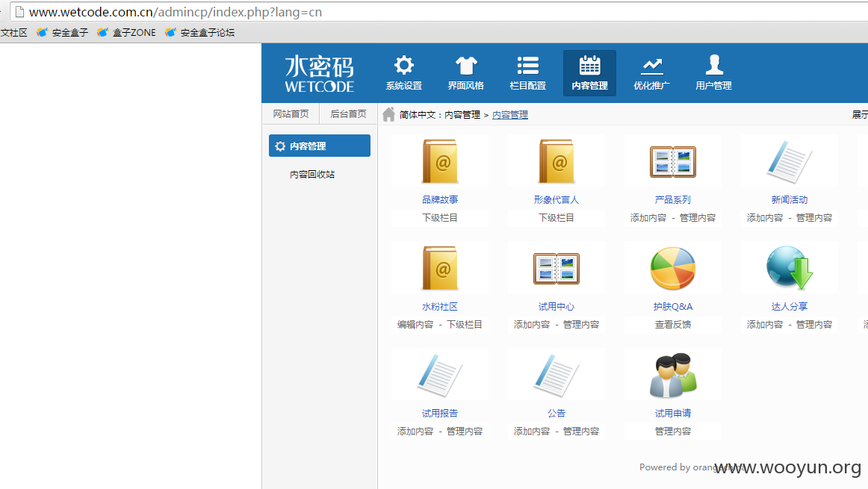This screenshot has width=868, height=489.
Task: Click 管理内容 under 达人分享
Action: coord(814,325)
